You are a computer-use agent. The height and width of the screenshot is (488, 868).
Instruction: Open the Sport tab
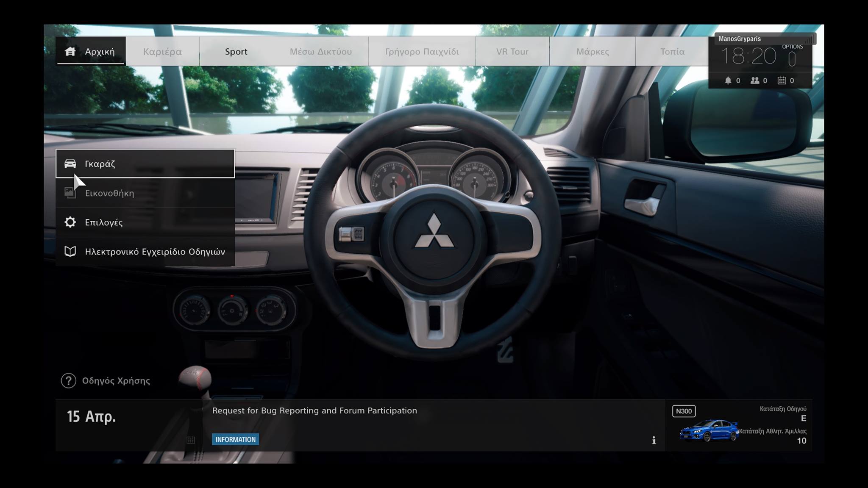point(236,51)
